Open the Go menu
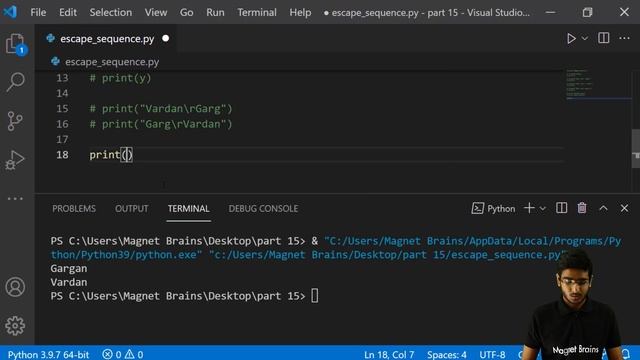 click(x=187, y=13)
